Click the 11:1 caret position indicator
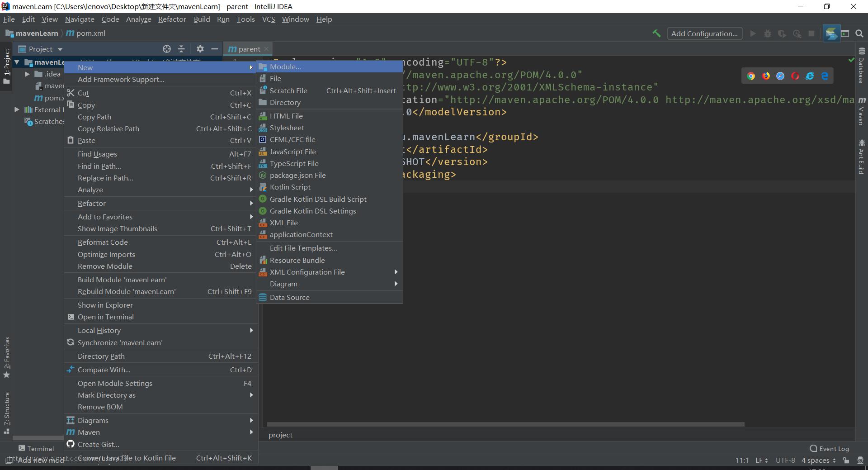The height and width of the screenshot is (470, 868). 742,461
